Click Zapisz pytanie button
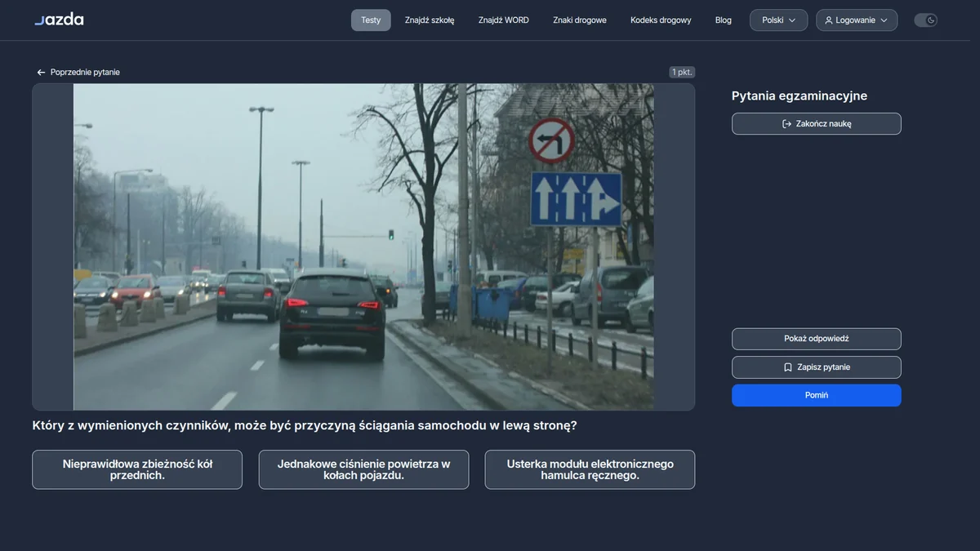This screenshot has height=551, width=980. click(817, 367)
